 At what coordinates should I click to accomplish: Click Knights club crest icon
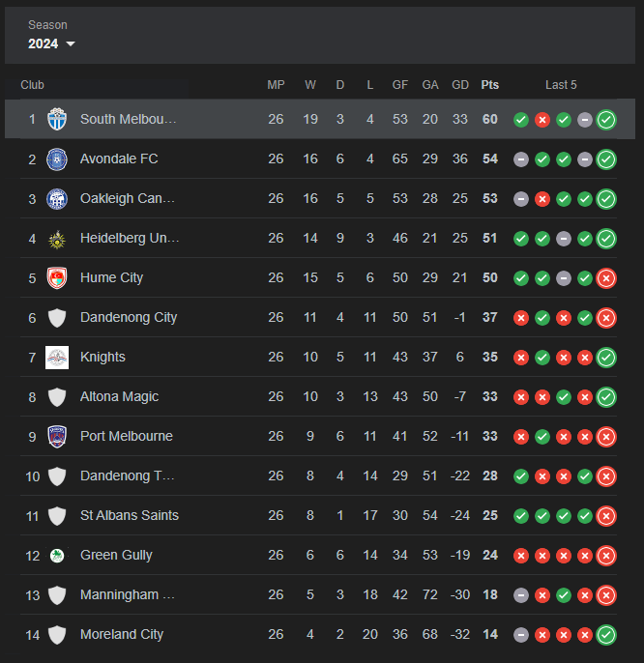(57, 357)
